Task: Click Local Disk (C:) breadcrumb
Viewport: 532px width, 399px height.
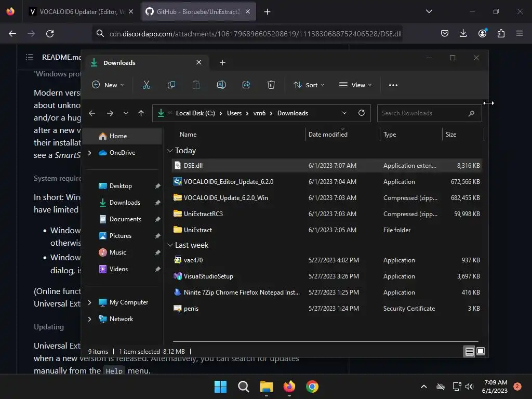Action: 195,113
